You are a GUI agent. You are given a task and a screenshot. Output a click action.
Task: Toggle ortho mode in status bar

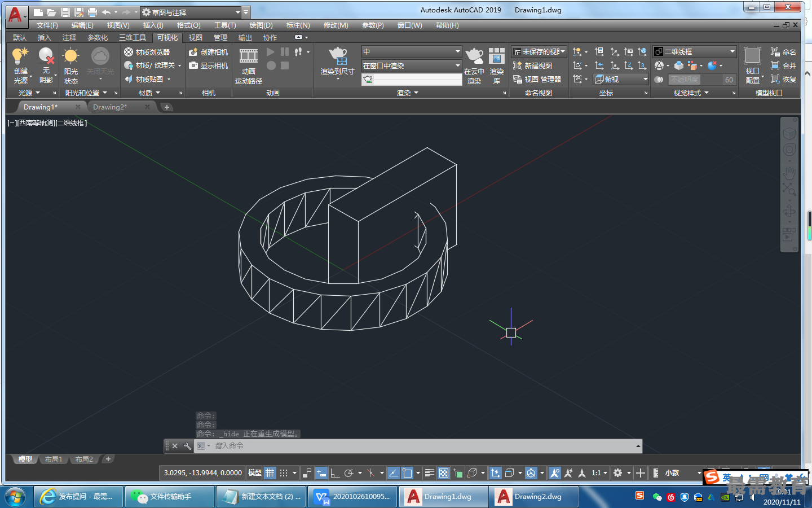(335, 473)
